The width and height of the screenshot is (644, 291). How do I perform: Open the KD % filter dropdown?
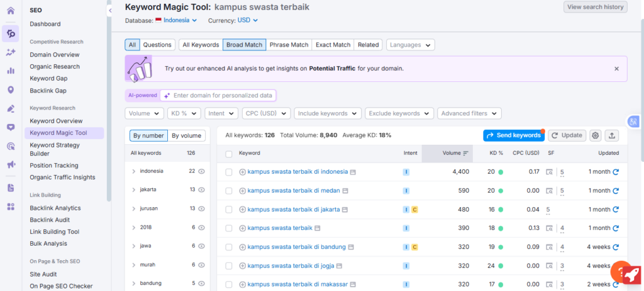pyautogui.click(x=184, y=113)
